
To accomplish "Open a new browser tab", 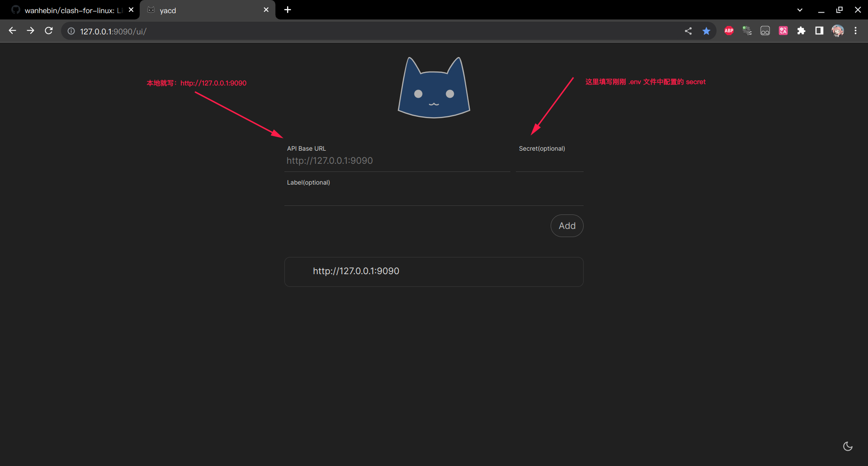I will 288,10.
